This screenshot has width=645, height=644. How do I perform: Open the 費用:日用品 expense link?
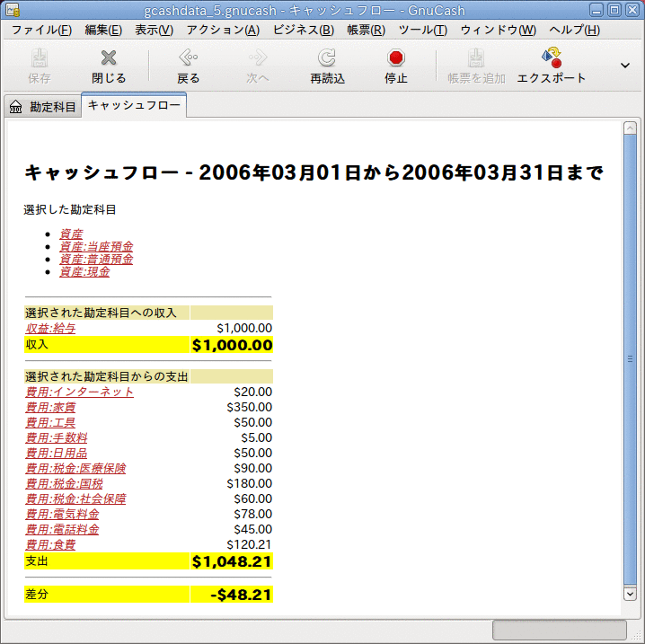pos(57,453)
